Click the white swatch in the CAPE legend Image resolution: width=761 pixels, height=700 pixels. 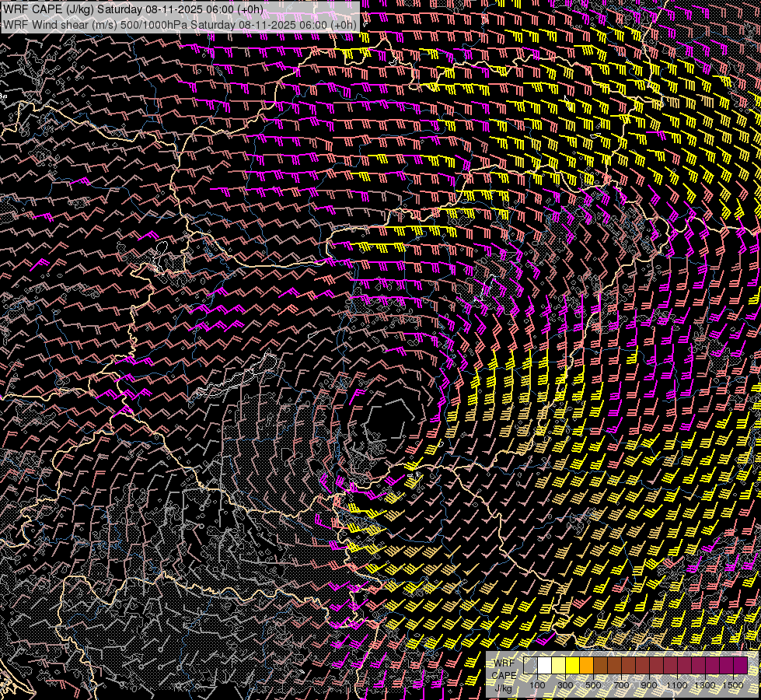coord(544,666)
